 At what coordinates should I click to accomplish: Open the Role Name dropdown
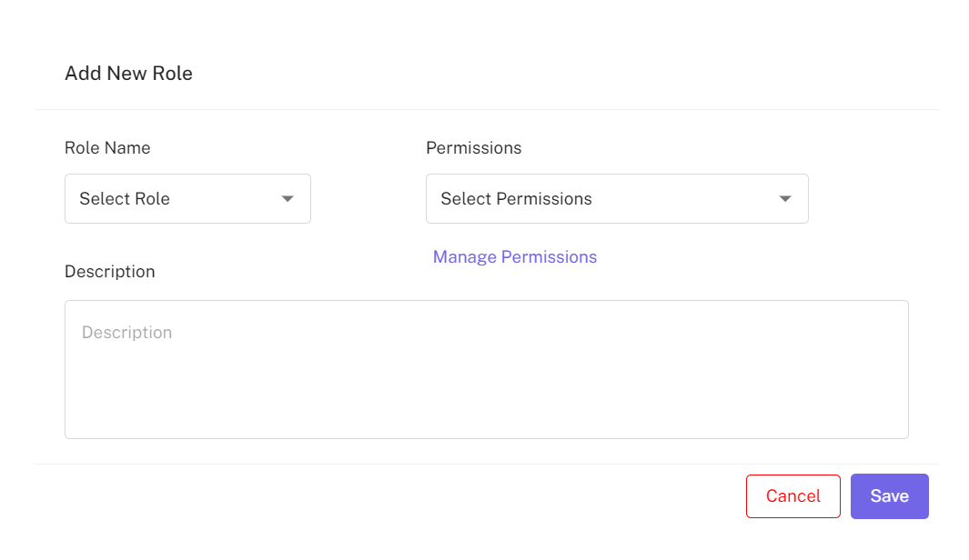click(x=187, y=199)
